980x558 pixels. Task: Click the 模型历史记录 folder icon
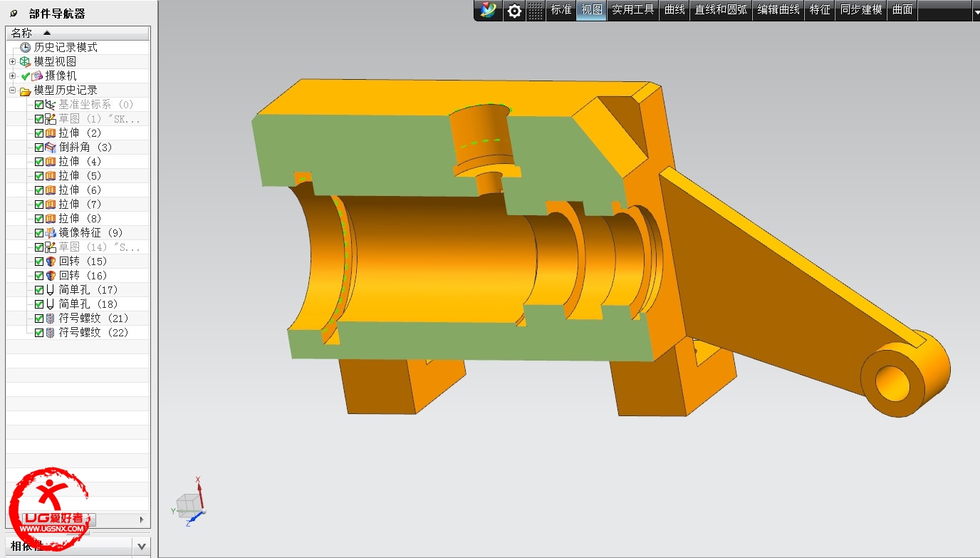point(26,91)
